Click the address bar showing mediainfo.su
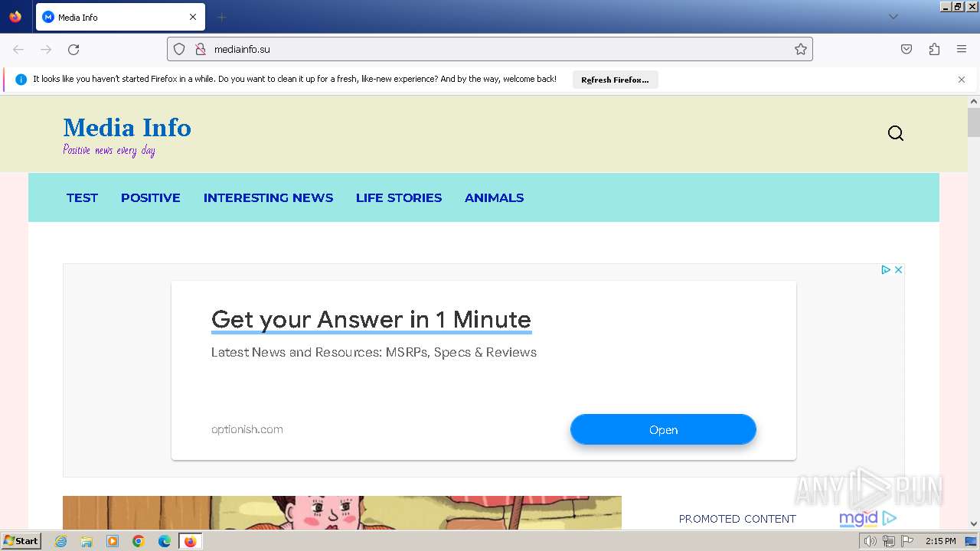The height and width of the screenshot is (551, 980). pos(490,49)
